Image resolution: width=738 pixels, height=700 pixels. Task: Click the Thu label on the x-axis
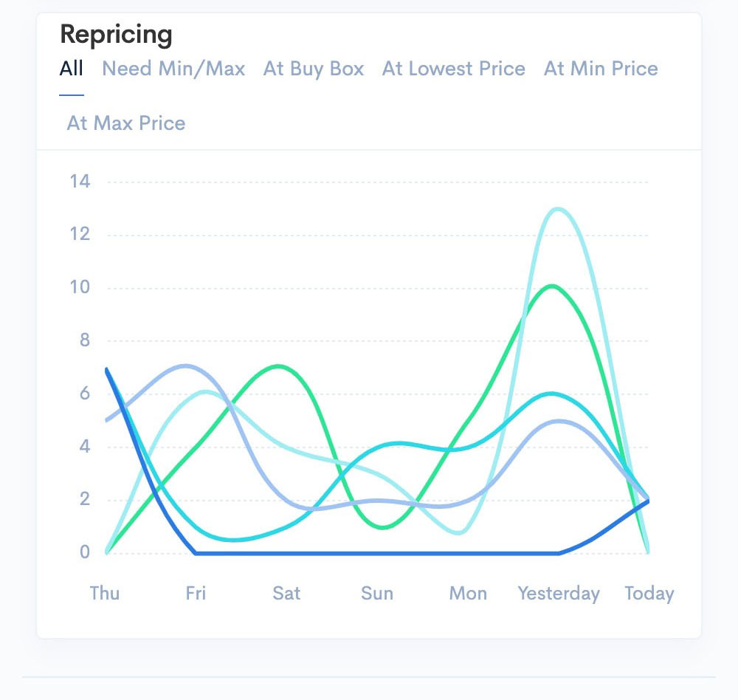pos(105,594)
